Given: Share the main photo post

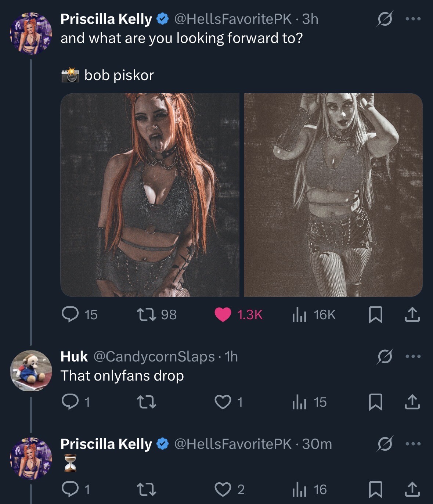Looking at the screenshot, I should click(x=412, y=314).
